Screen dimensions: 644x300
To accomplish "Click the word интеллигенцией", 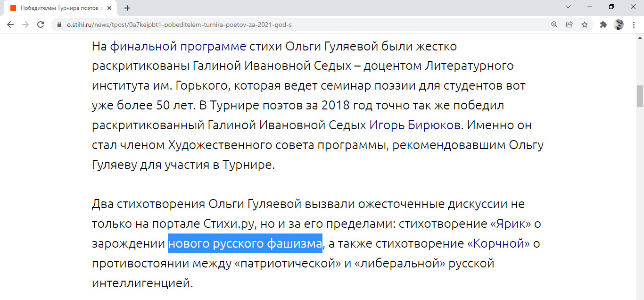I will tap(142, 283).
